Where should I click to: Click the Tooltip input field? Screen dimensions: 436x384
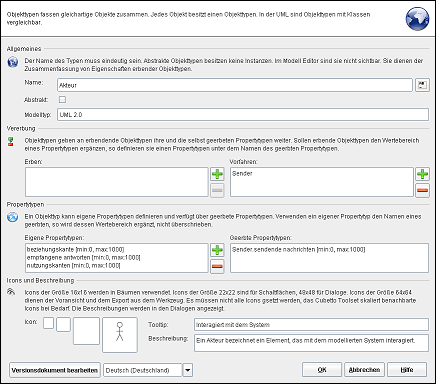click(311, 325)
